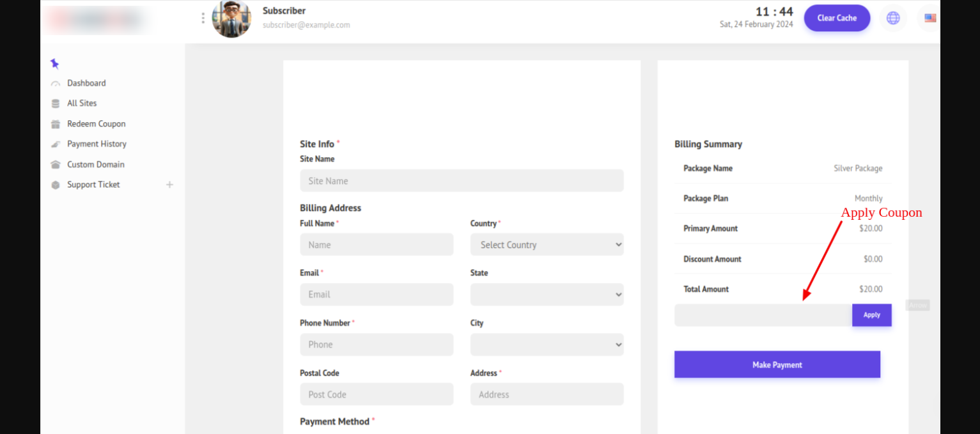
Task: Click the three-dot menu beside avatar
Action: click(203, 18)
